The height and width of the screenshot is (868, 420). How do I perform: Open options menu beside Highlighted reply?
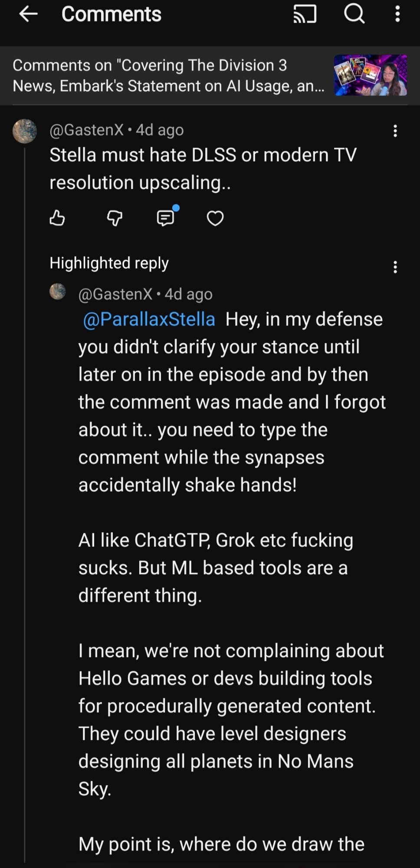click(x=395, y=267)
